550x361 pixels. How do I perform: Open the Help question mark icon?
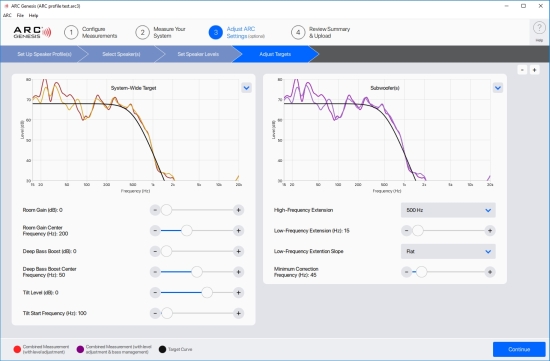pos(539,28)
